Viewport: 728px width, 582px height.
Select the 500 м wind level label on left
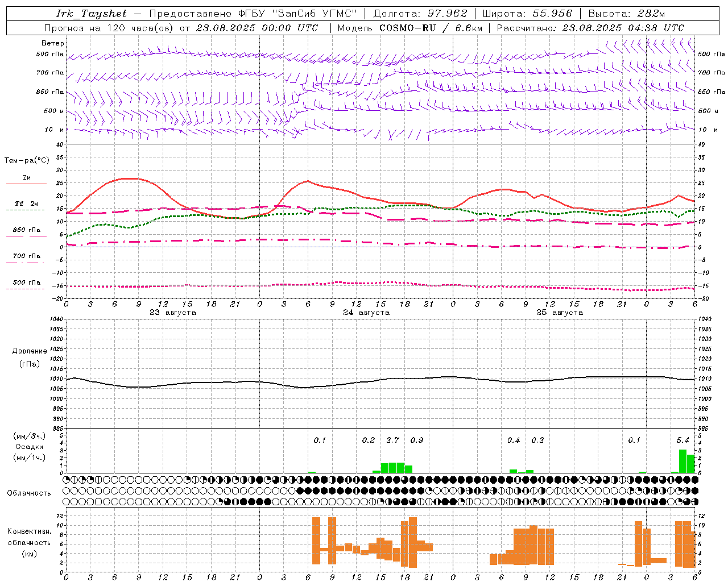(x=54, y=111)
